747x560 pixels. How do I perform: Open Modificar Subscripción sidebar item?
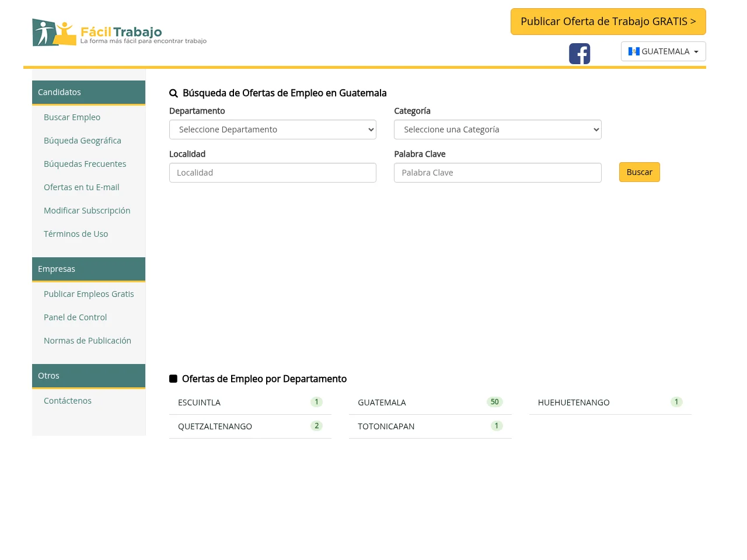tap(87, 211)
